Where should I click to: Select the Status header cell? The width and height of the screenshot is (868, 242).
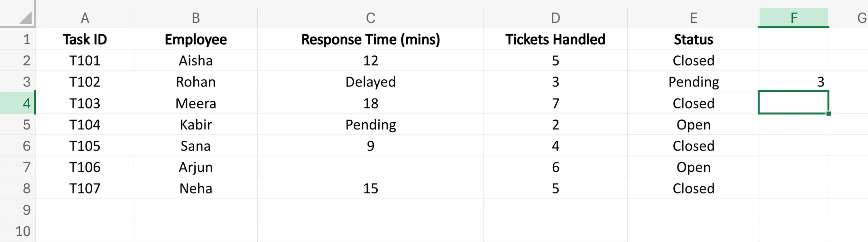pyautogui.click(x=693, y=39)
